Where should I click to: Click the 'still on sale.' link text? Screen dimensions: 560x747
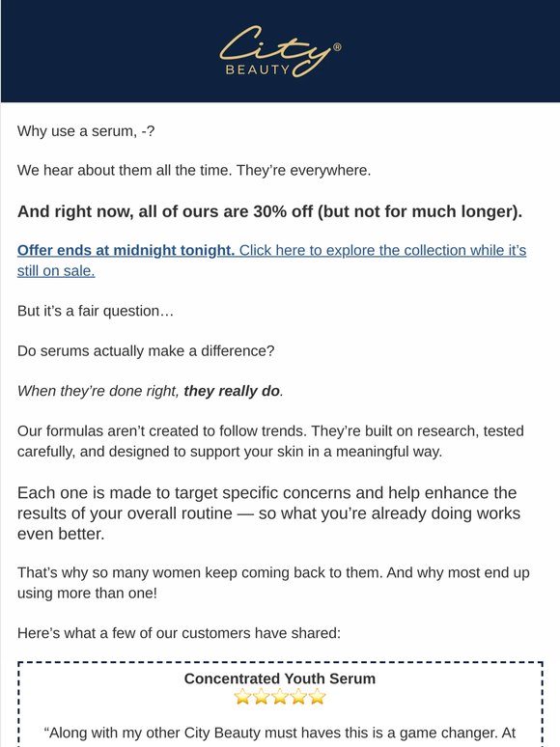coord(56,270)
